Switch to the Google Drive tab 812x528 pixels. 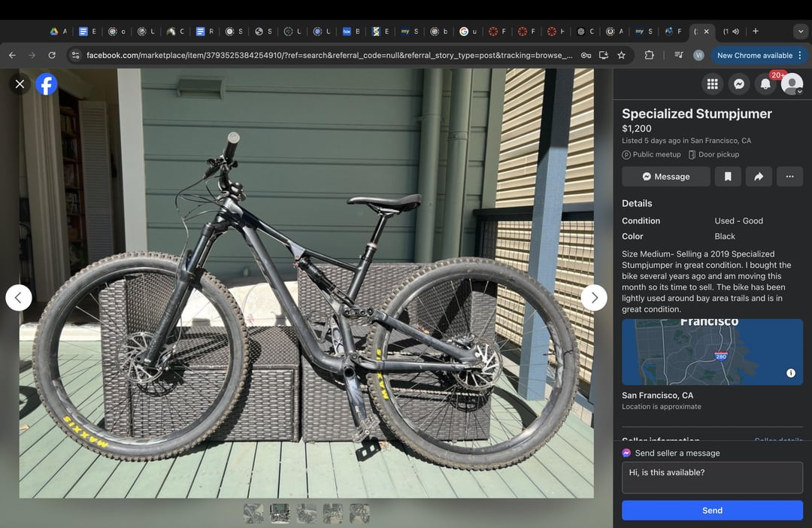(59, 32)
